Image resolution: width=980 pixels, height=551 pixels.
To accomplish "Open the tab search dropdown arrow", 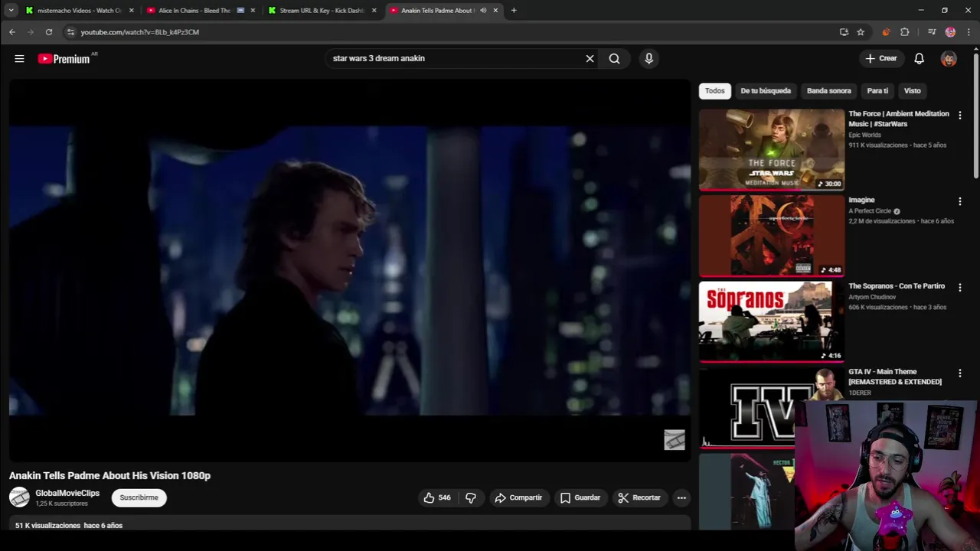I will pyautogui.click(x=11, y=11).
